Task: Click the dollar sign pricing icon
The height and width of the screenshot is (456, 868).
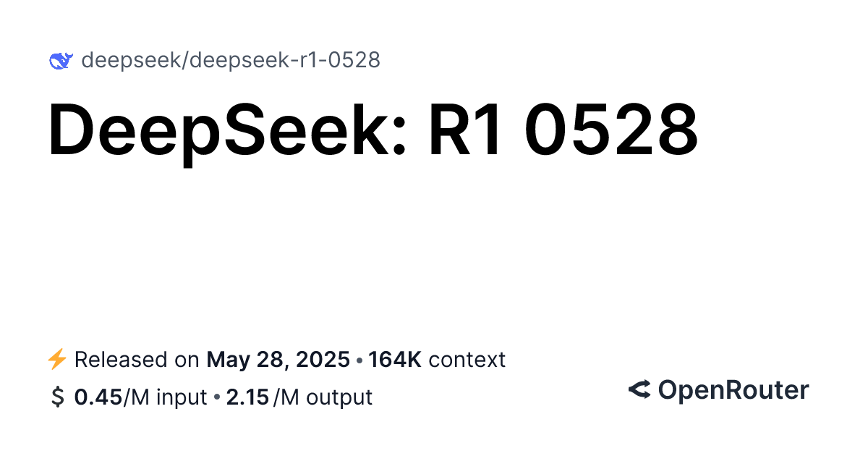Action: [x=56, y=397]
